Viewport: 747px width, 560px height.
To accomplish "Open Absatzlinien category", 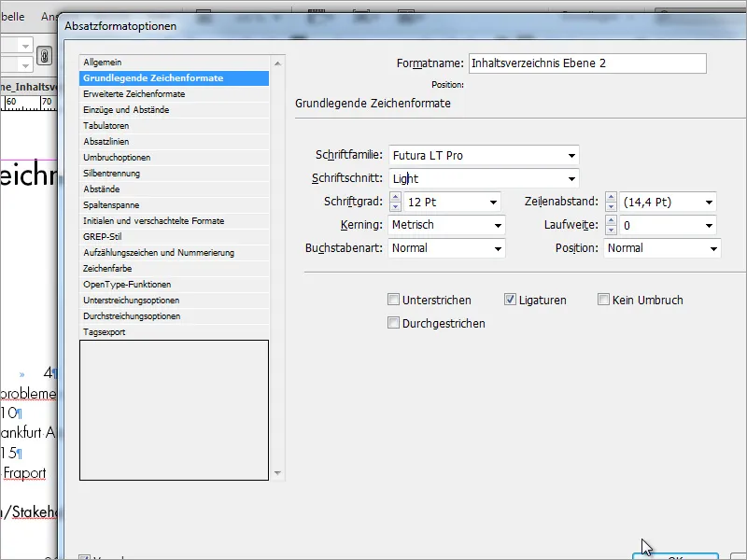I will 174,142.
